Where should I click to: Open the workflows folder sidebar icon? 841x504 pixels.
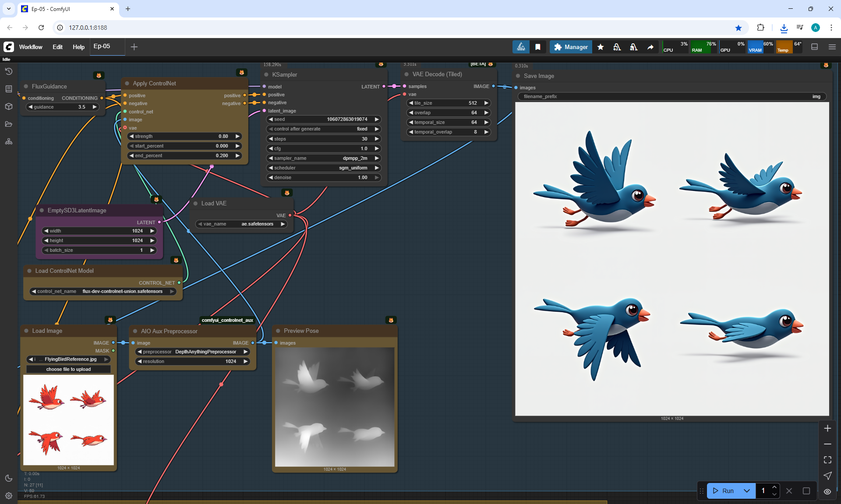pyautogui.click(x=9, y=124)
